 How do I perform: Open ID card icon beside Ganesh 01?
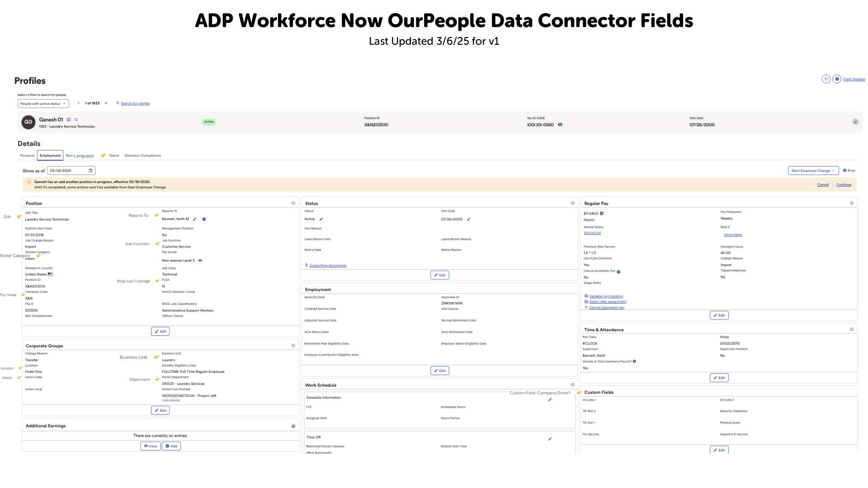(69, 120)
